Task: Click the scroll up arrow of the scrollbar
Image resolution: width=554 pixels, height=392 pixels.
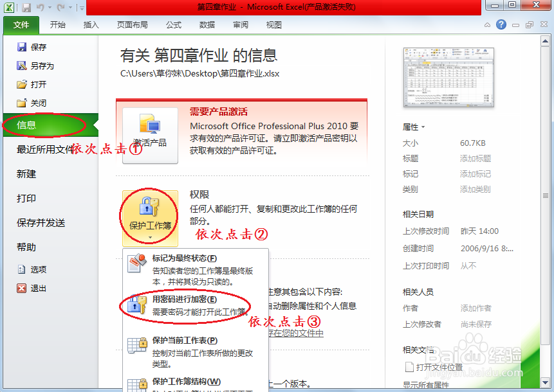Action: tap(545, 41)
